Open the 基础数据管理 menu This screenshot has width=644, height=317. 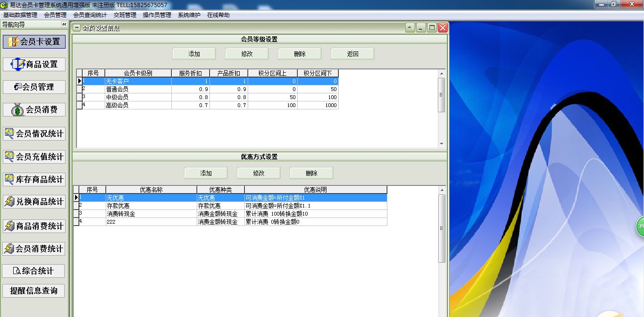click(x=20, y=15)
